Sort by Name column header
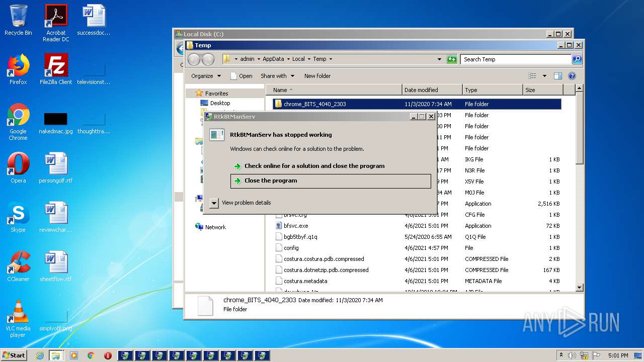The width and height of the screenshot is (644, 362). 334,90
